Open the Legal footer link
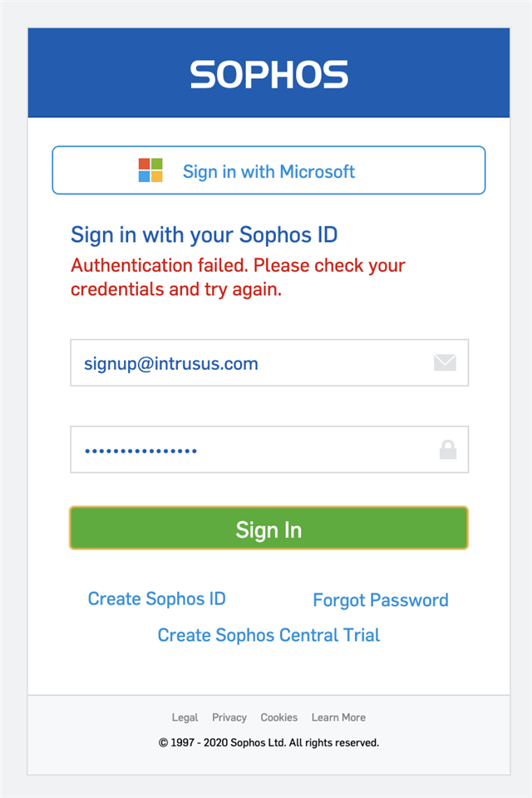 tap(185, 717)
